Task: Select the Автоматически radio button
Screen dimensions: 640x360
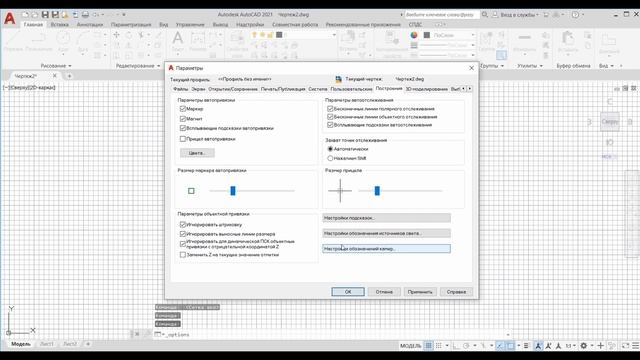Action: click(330, 149)
